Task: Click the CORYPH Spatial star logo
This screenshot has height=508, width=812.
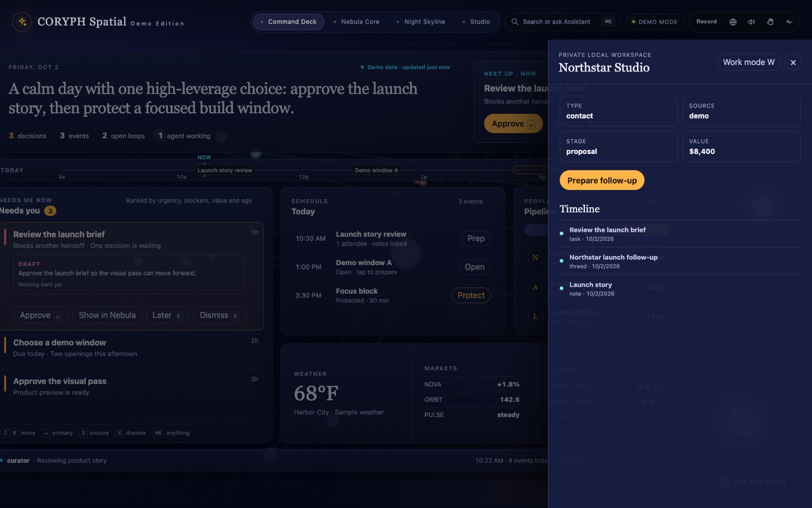Action: click(x=21, y=22)
